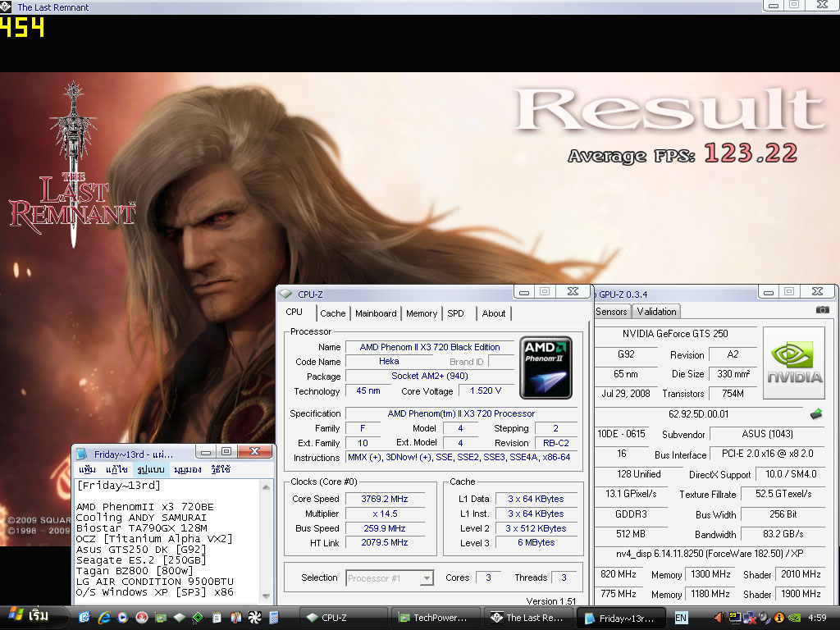Open Internet Explorer from quick launch

pyautogui.click(x=104, y=617)
